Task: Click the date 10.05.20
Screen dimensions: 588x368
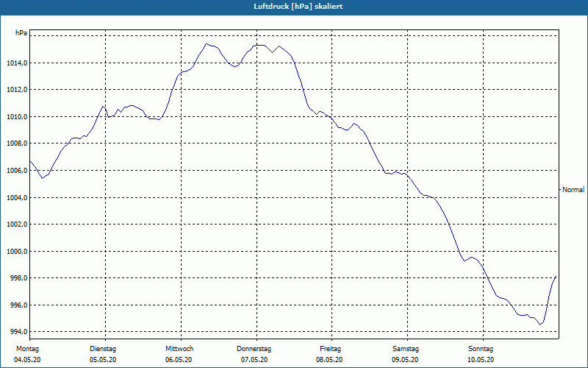Action: (481, 360)
